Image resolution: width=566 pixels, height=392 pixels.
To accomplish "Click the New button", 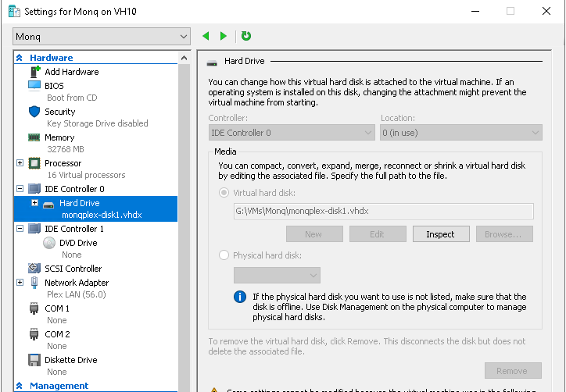I will coord(314,234).
